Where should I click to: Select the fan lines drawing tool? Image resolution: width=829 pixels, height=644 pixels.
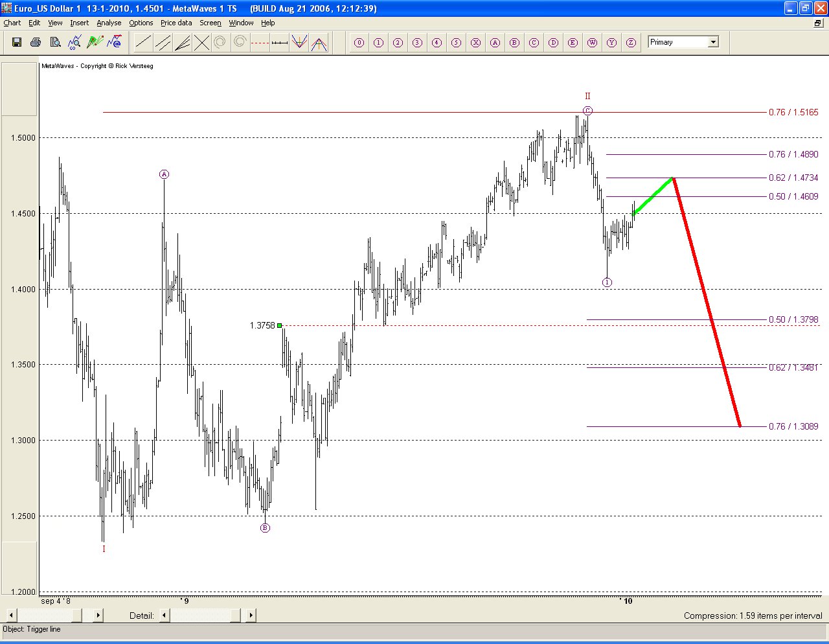coord(183,43)
